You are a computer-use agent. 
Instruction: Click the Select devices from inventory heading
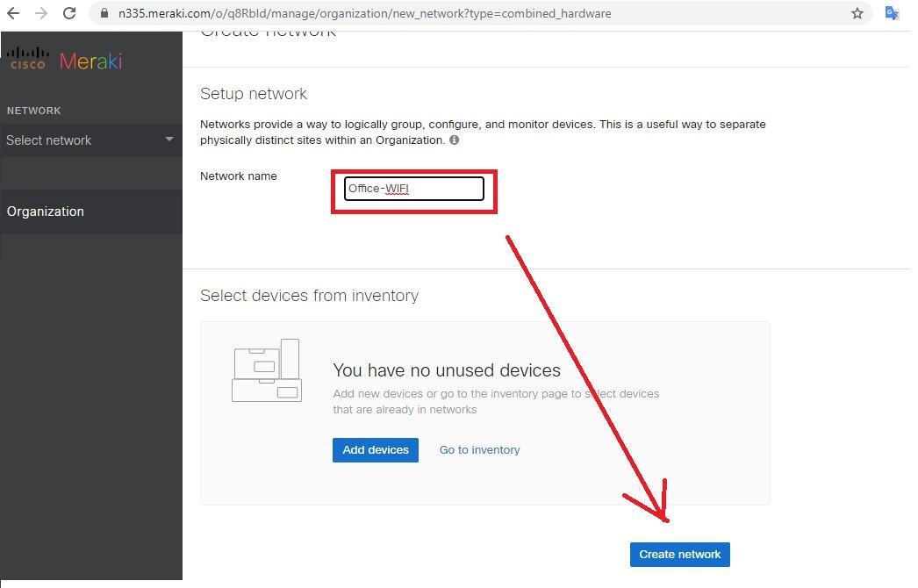309,296
